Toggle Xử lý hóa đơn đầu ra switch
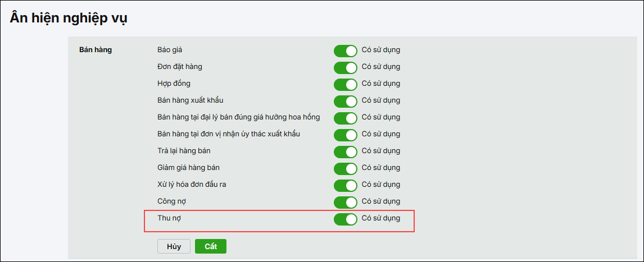This screenshot has height=262, width=644. [x=346, y=186]
